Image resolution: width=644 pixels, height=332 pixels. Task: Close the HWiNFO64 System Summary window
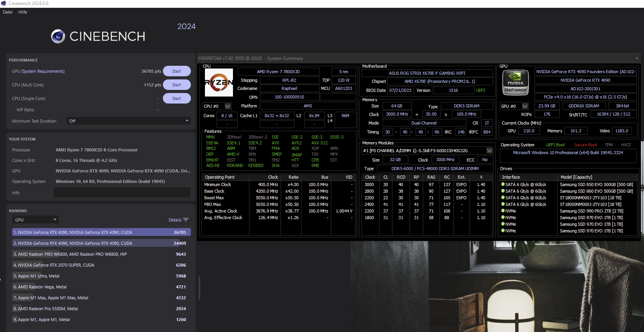pyautogui.click(x=637, y=58)
